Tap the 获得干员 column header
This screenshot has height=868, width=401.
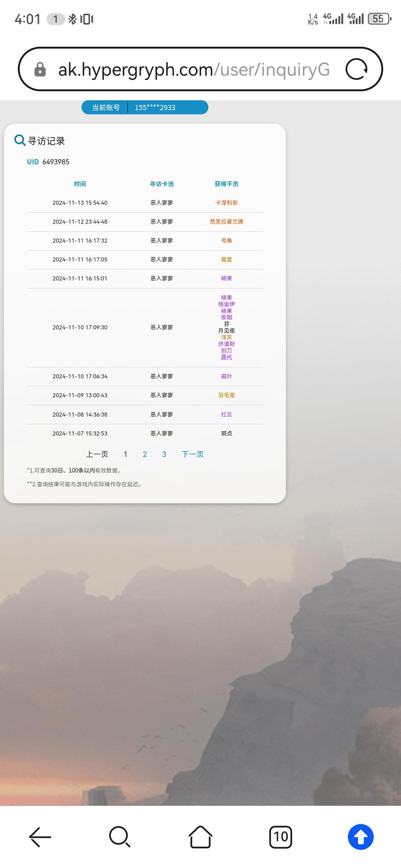226,184
